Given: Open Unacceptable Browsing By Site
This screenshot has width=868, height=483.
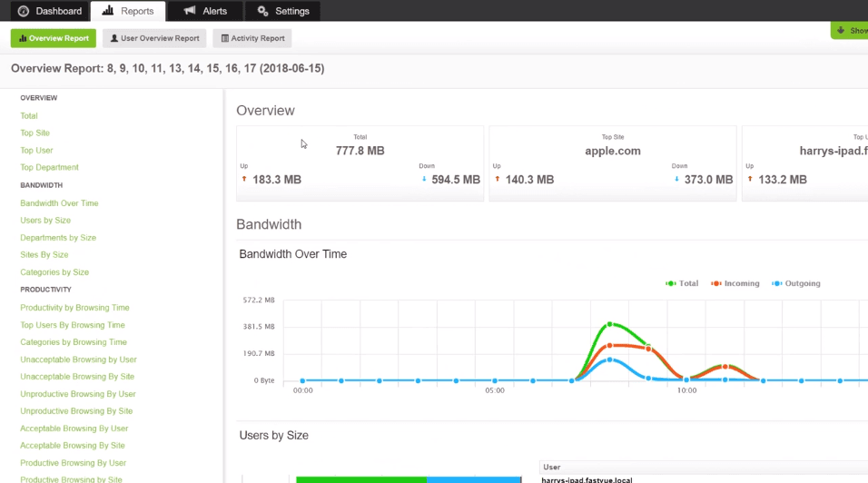Looking at the screenshot, I should tap(77, 376).
